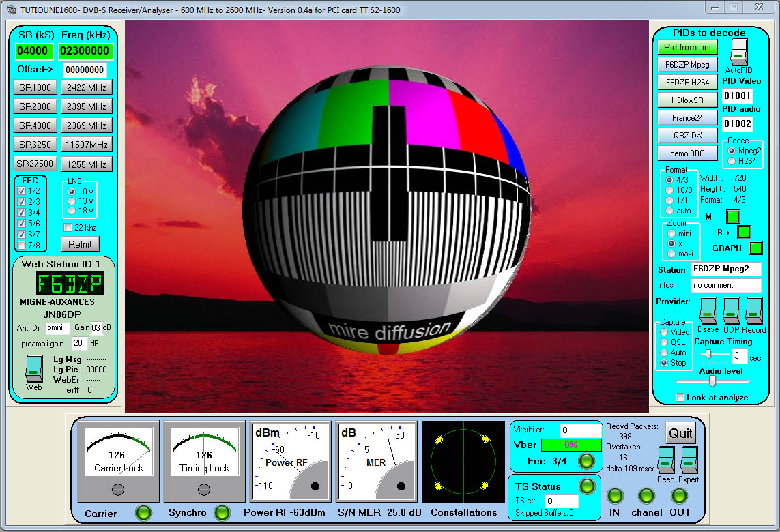Click the chanel green LED
Screen dimensions: 780x532
(646, 496)
